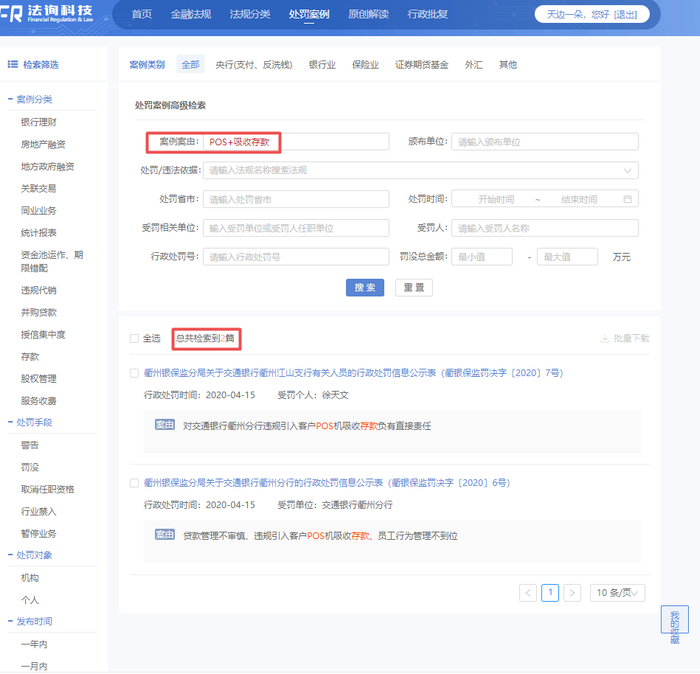Click the 案由 tag of 交通银行衢州分行 result
Viewport: 700px width, 674px height.
(165, 535)
